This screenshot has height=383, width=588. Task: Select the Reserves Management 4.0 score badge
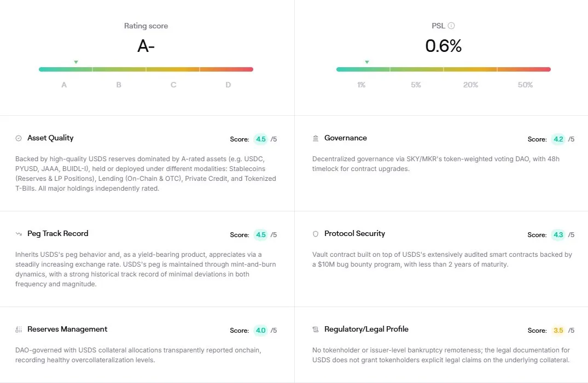[x=261, y=331]
